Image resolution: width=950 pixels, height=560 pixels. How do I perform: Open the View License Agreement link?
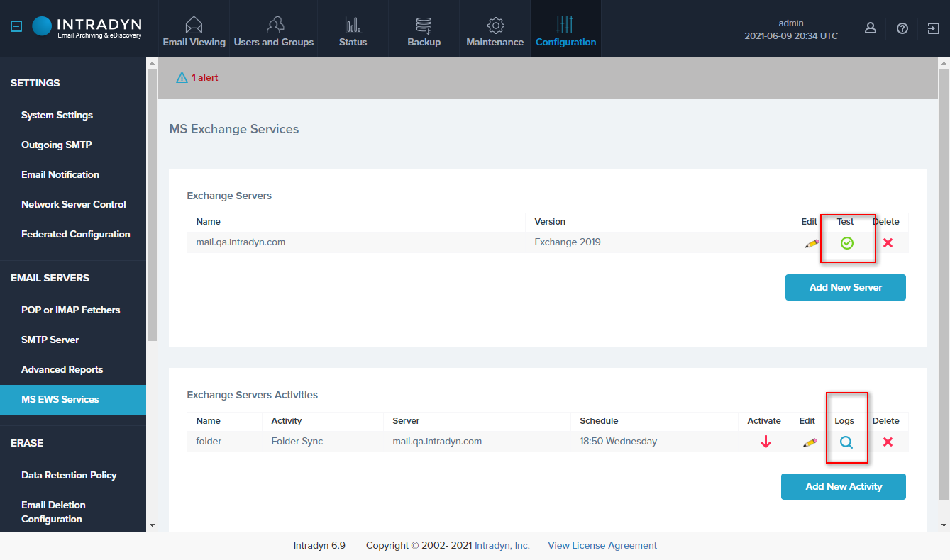[x=602, y=545]
